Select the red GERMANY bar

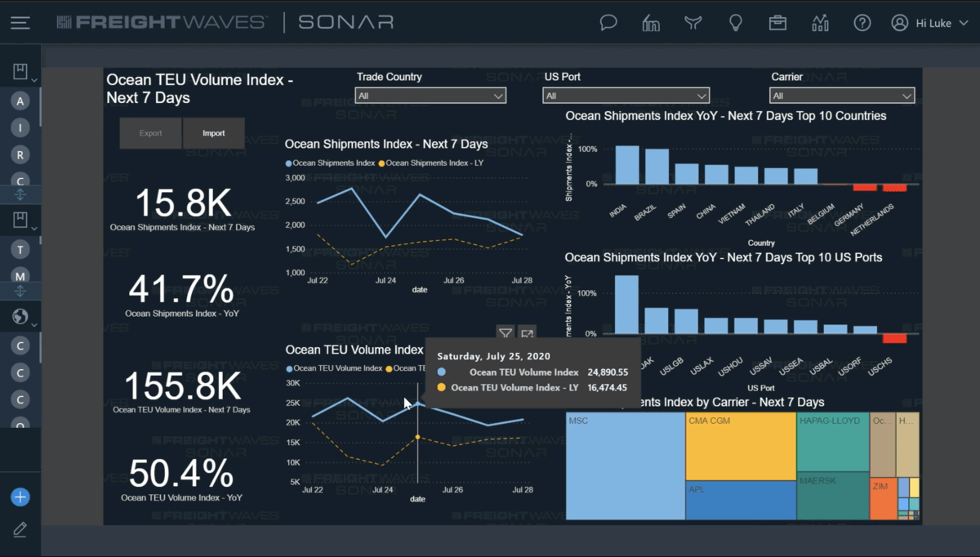[865, 188]
